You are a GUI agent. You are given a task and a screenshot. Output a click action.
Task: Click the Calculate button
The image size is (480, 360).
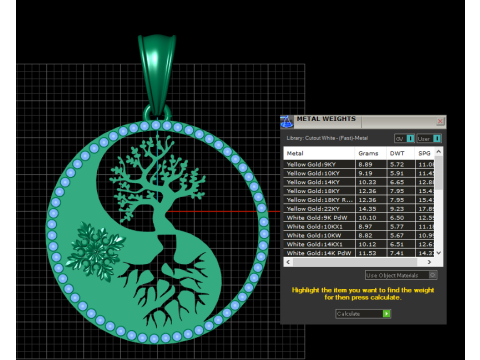[363, 314]
